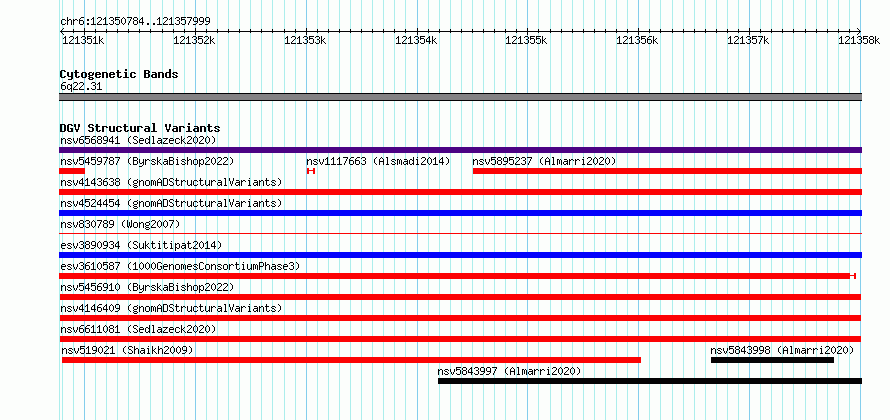Click the chr6:121350784..121357999 region label
The image size is (890, 420).
tap(135, 22)
